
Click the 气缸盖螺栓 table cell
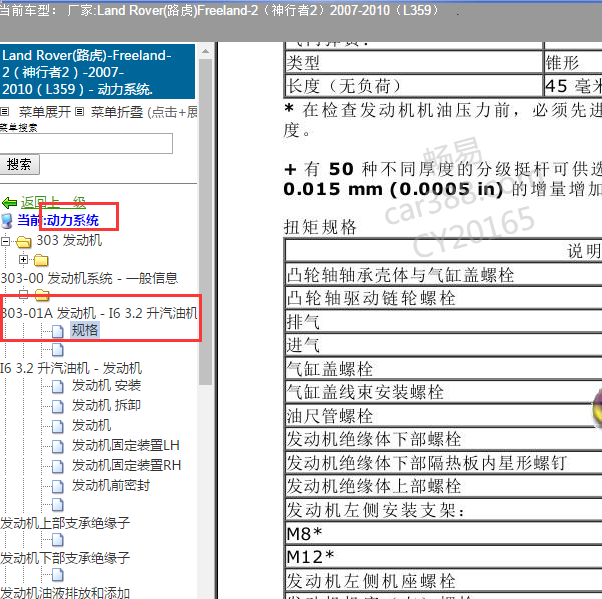[x=443, y=369]
